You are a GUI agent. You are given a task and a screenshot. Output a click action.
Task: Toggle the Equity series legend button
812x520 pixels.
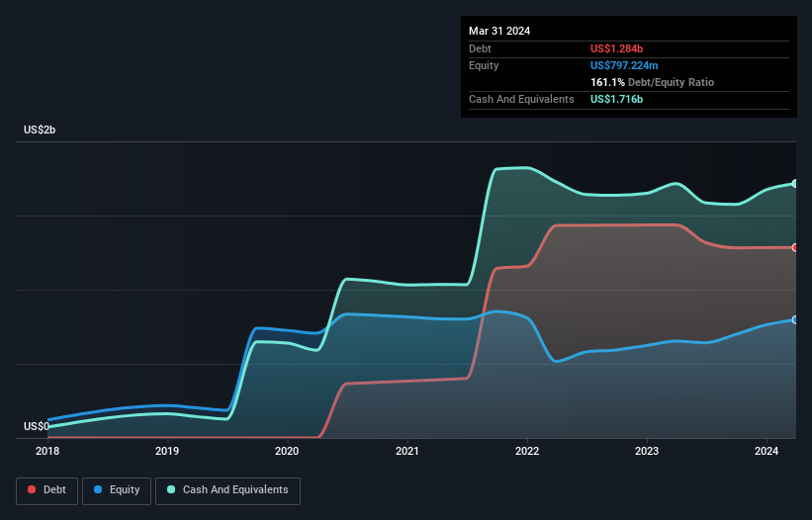[x=117, y=490]
